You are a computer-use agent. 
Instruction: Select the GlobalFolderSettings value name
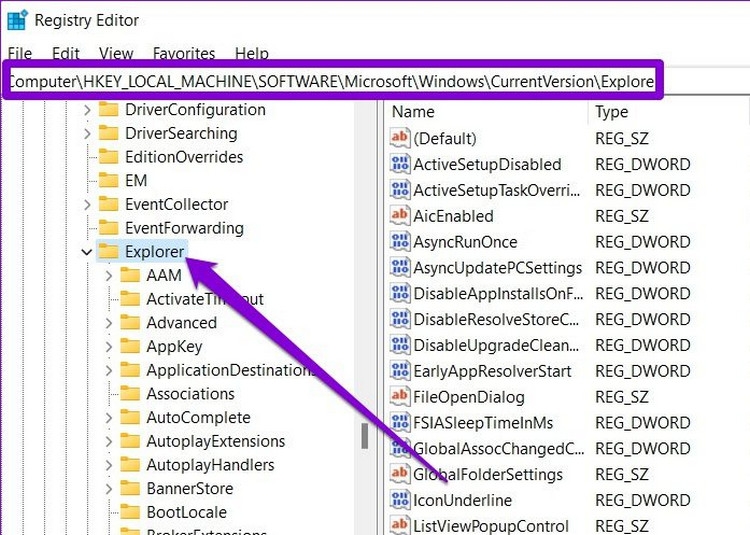pyautogui.click(x=488, y=474)
